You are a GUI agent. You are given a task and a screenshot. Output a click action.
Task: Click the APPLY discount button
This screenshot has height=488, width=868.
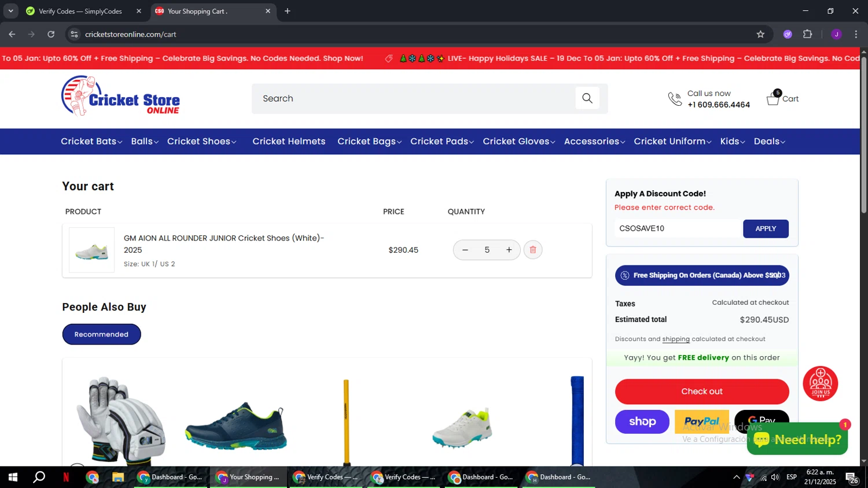766,228
